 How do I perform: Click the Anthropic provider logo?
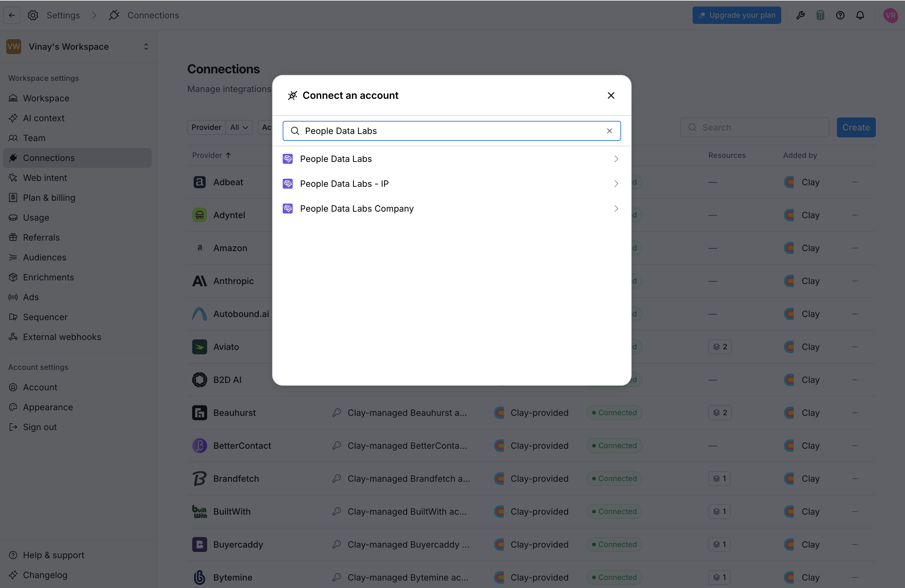pos(199,281)
